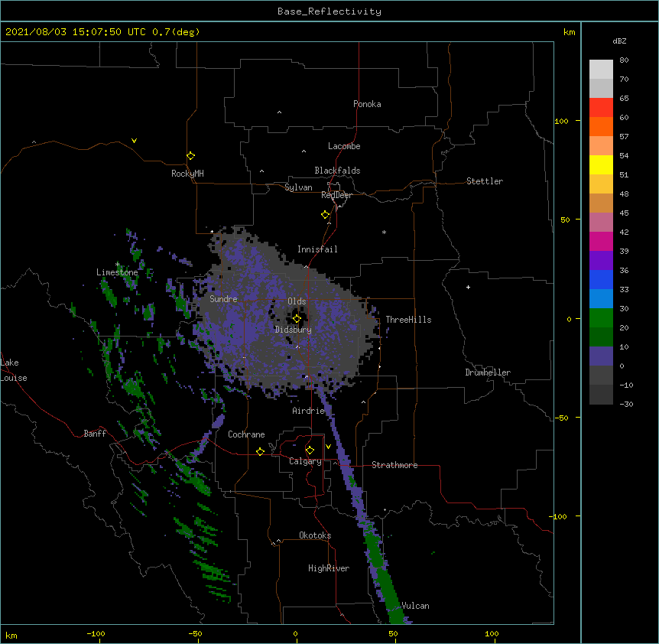Click the yellow diamond marker above Calgary label
The image size is (659, 644).
(x=310, y=450)
